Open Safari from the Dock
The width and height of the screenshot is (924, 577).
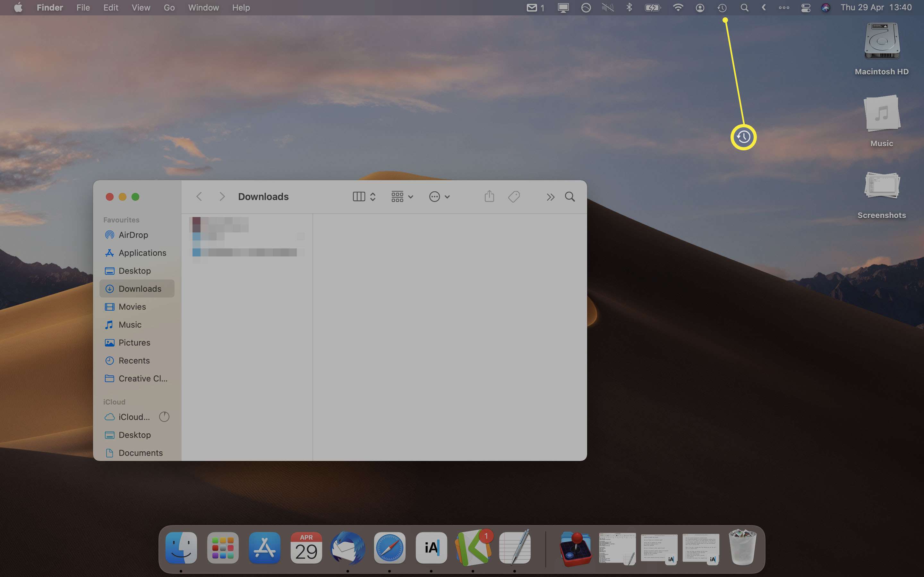[389, 548]
